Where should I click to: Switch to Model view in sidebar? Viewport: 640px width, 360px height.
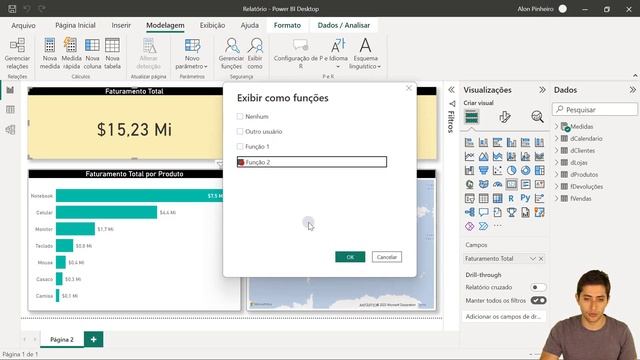coord(10,129)
